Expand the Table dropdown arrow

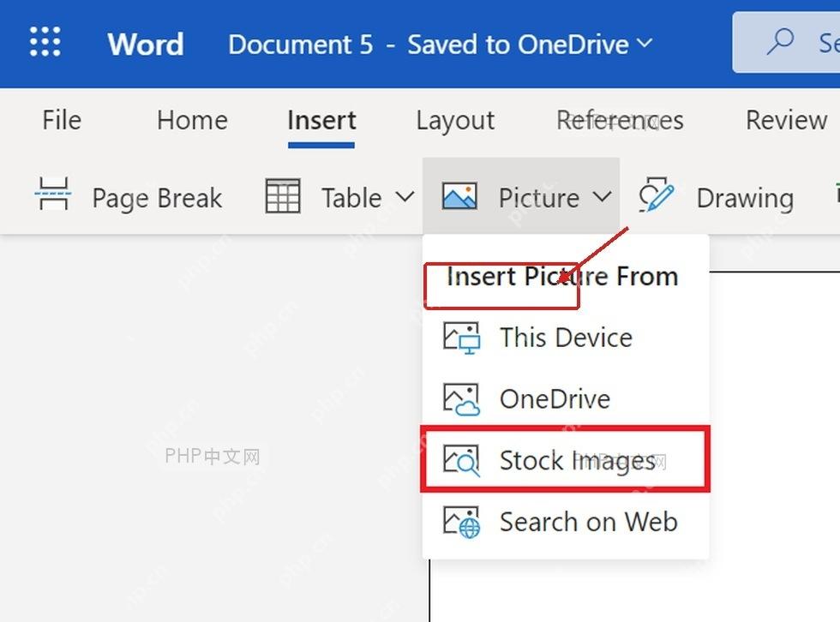pos(405,197)
